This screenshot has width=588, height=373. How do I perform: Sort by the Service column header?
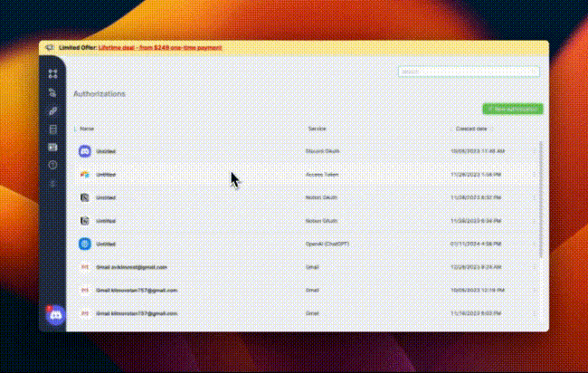317,129
